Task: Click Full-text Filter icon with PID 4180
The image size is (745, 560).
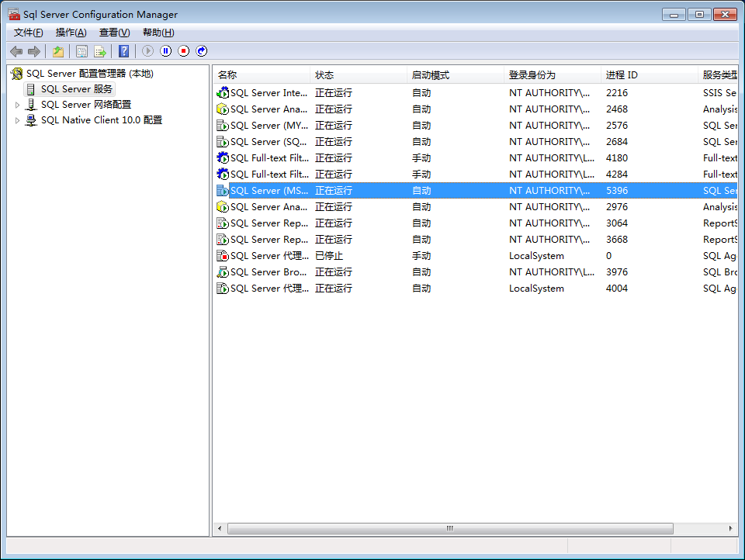Action: point(223,157)
